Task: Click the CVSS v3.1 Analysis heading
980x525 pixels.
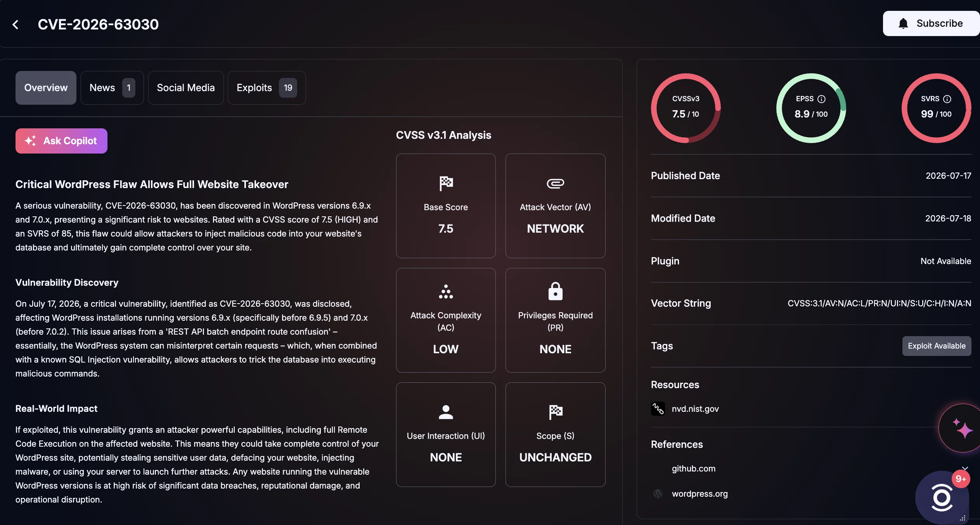Action: 443,135
